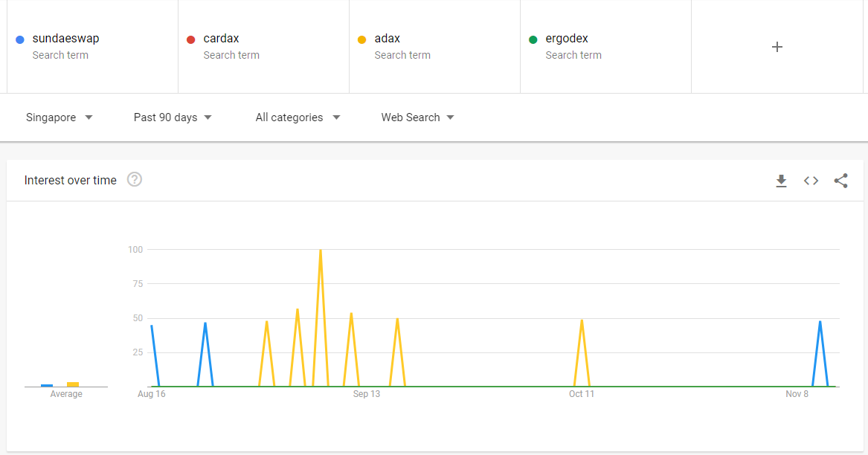Open the Web Search type dropdown

(x=417, y=117)
